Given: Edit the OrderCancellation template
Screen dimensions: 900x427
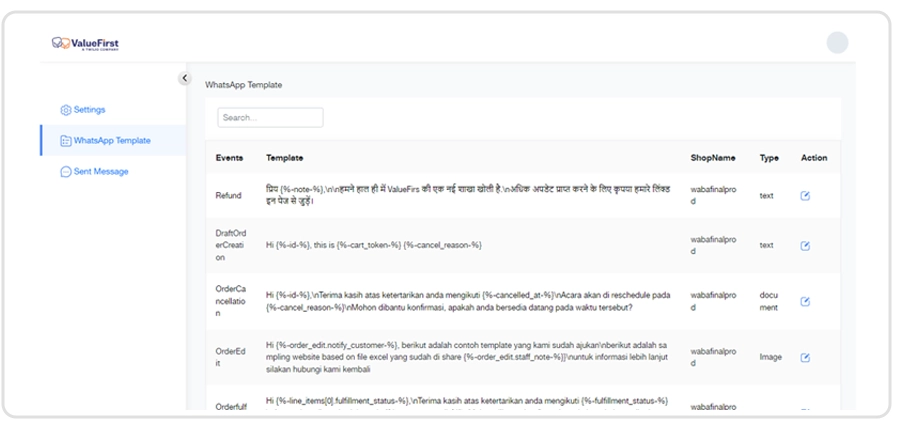Looking at the screenshot, I should [805, 302].
